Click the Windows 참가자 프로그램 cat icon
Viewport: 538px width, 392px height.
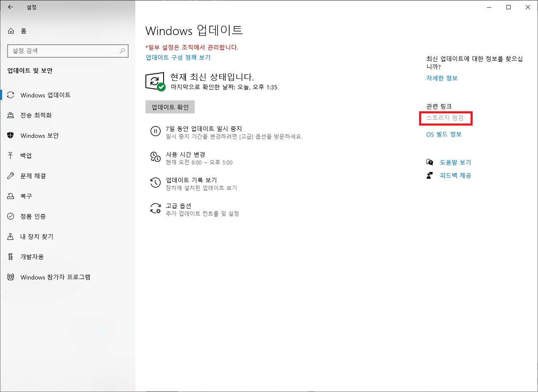coord(11,277)
